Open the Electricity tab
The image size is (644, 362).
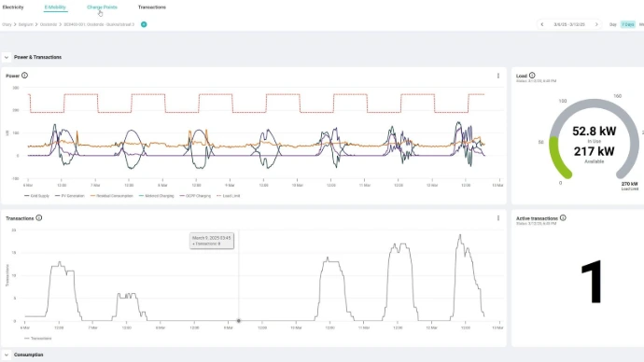tap(13, 7)
